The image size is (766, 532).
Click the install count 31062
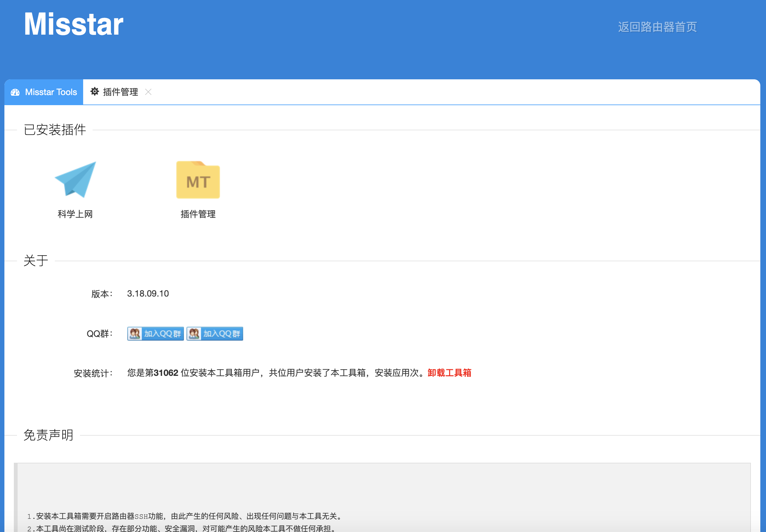point(166,373)
